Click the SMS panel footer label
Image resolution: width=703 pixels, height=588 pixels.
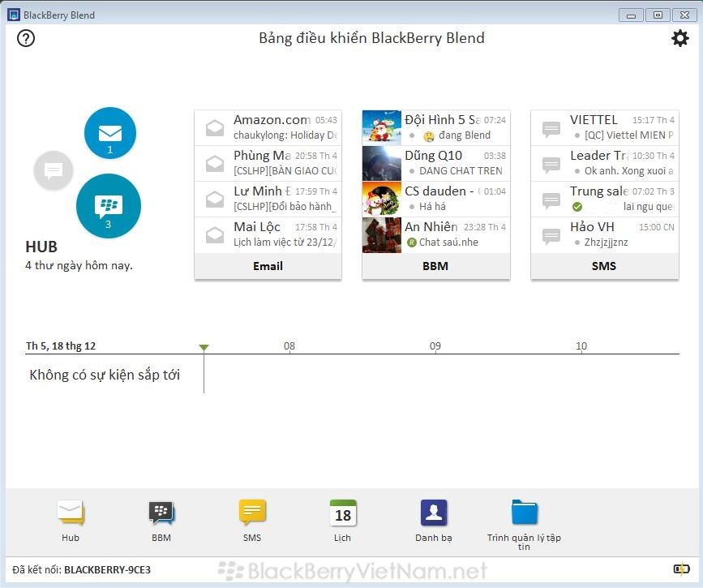pyautogui.click(x=604, y=266)
